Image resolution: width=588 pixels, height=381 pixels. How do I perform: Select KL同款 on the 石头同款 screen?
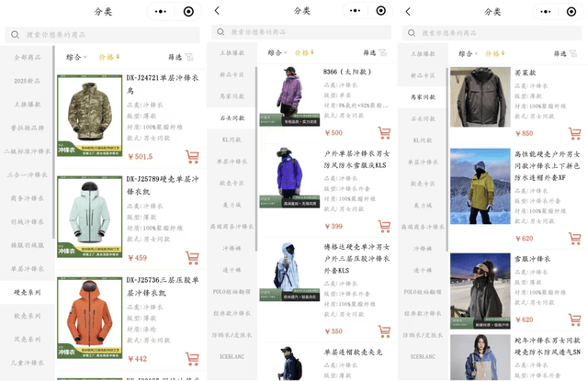232,140
